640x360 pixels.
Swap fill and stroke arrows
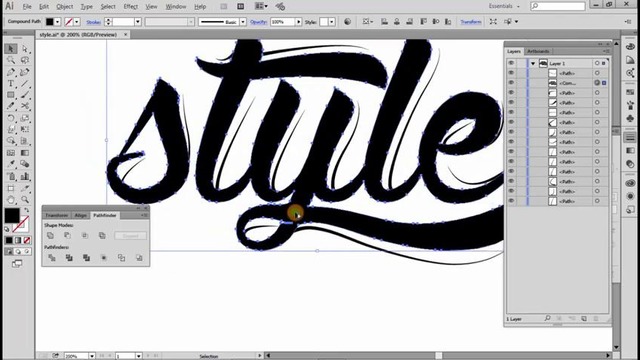click(x=27, y=210)
